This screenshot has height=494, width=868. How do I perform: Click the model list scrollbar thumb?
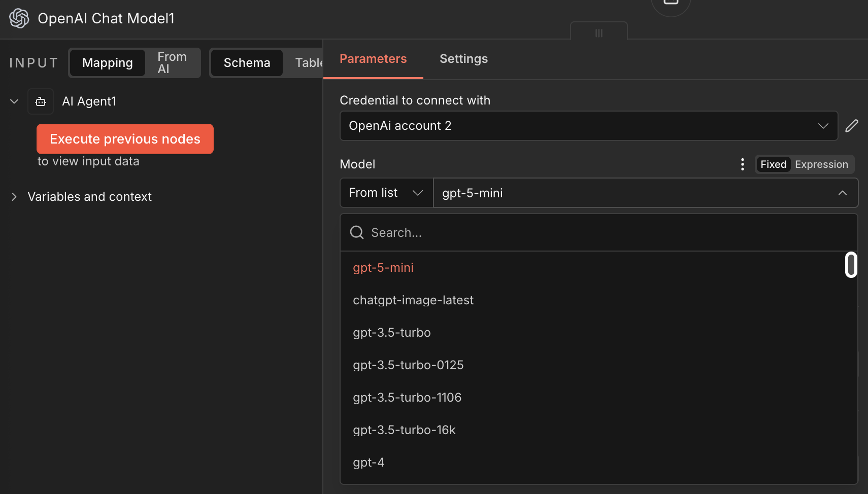[851, 265]
